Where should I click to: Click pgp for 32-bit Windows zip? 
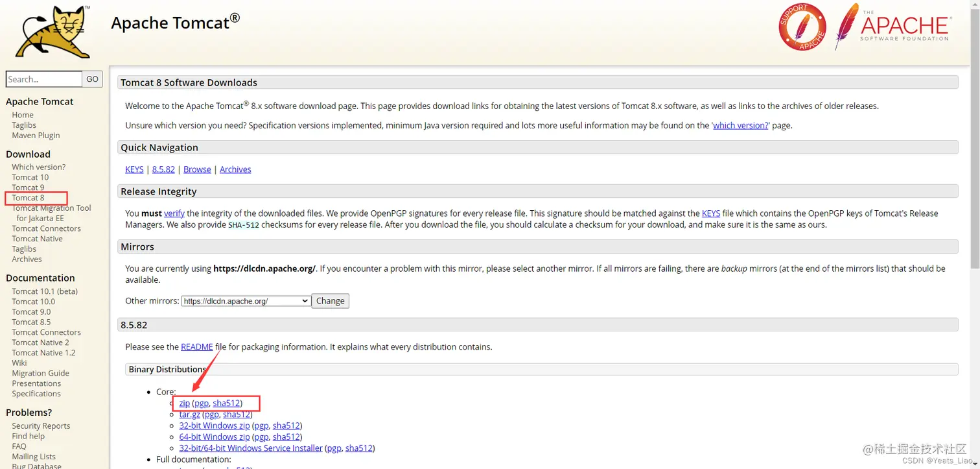(261, 426)
